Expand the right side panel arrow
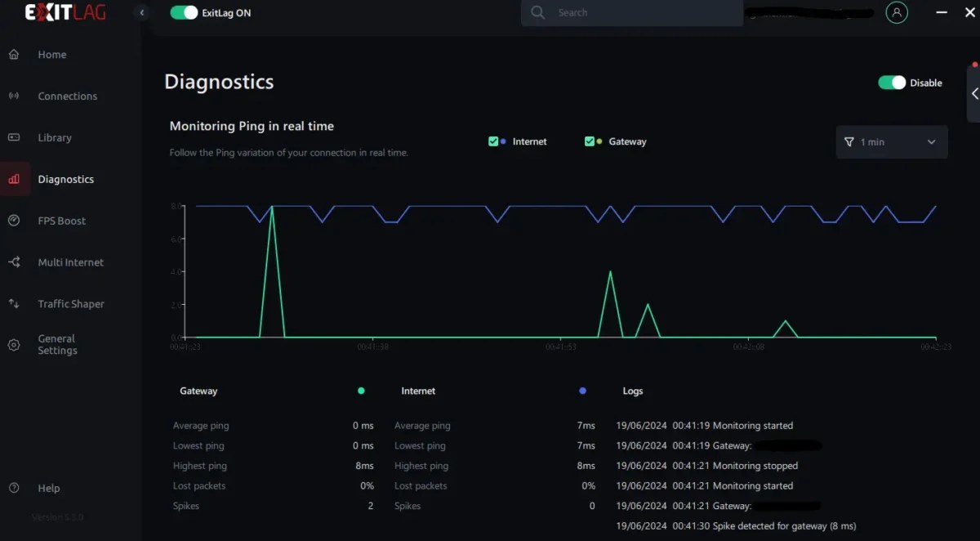This screenshot has width=980, height=541. click(974, 93)
